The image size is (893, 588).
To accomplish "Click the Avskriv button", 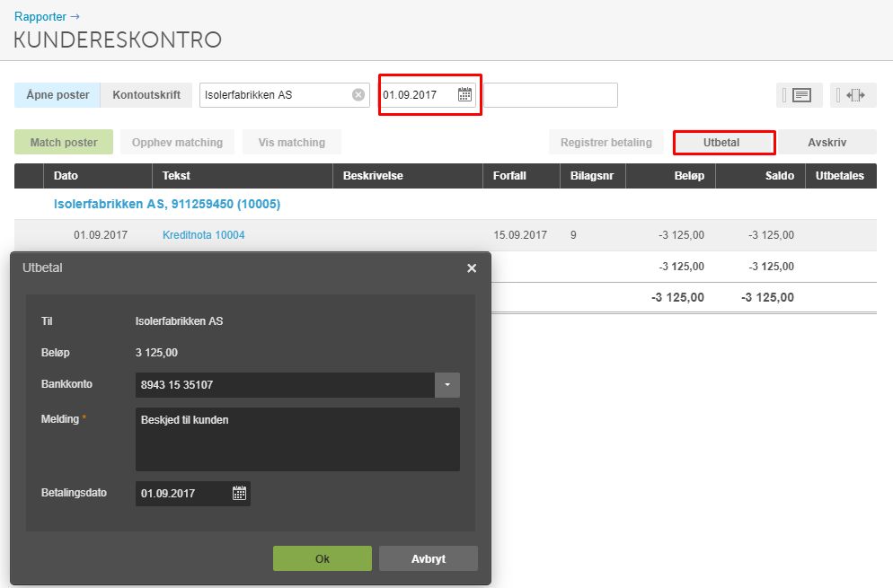I will tap(827, 143).
